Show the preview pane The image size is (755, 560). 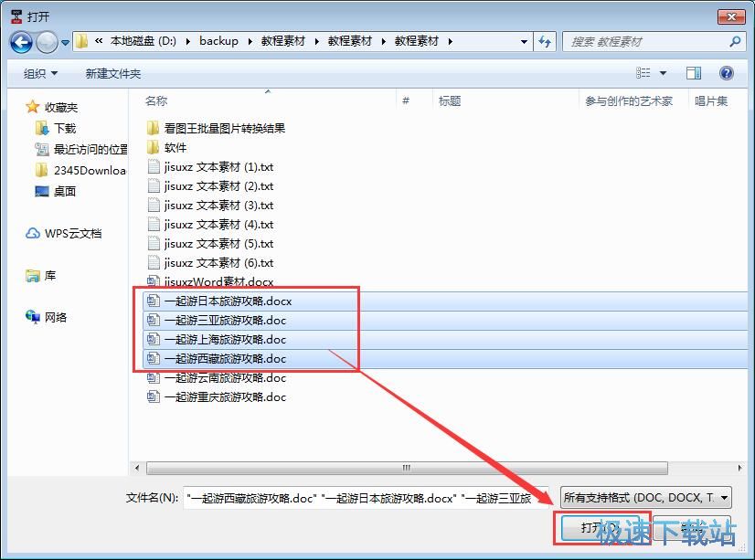click(693, 72)
